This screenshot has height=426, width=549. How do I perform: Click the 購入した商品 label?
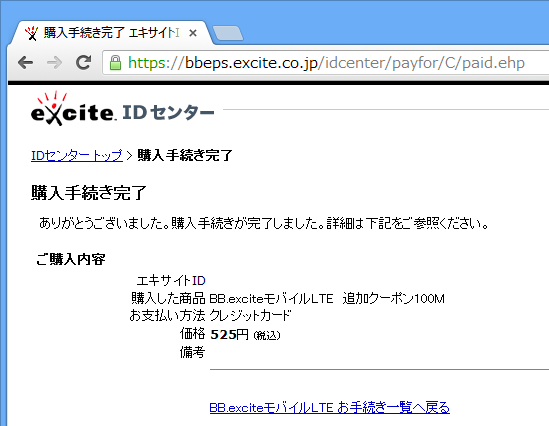pyautogui.click(x=168, y=298)
